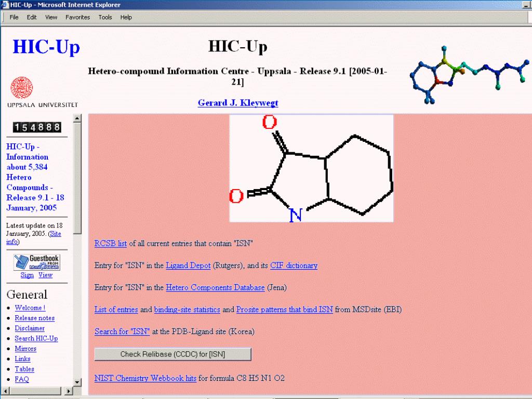Viewport: 532px width, 399px height.
Task: Click the guestbook View link
Action: click(46, 275)
